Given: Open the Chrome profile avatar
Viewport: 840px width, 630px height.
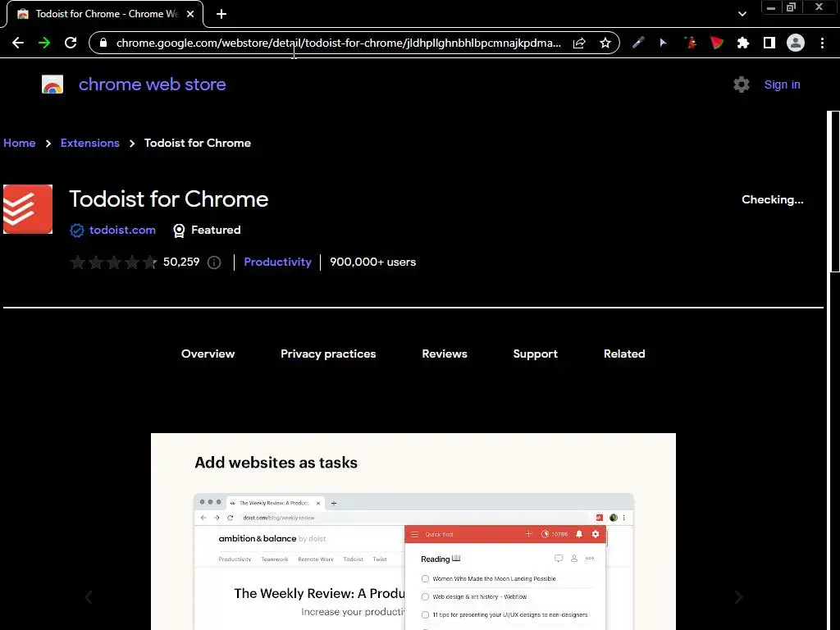Looking at the screenshot, I should click(796, 43).
